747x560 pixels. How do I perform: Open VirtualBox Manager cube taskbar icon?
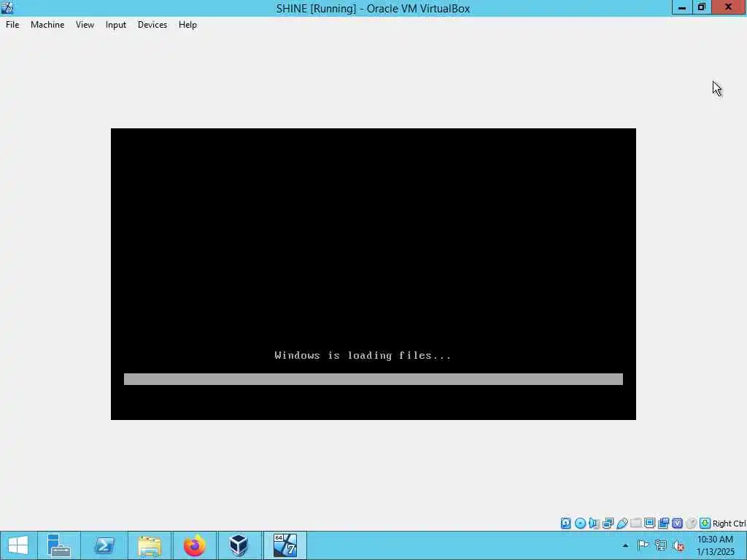239,545
